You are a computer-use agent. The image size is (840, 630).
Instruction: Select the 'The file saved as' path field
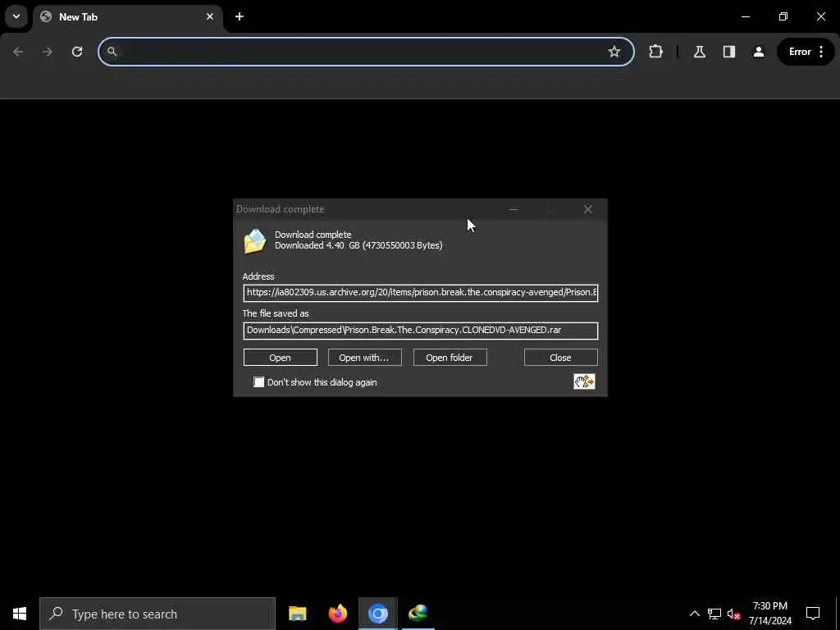421,331
